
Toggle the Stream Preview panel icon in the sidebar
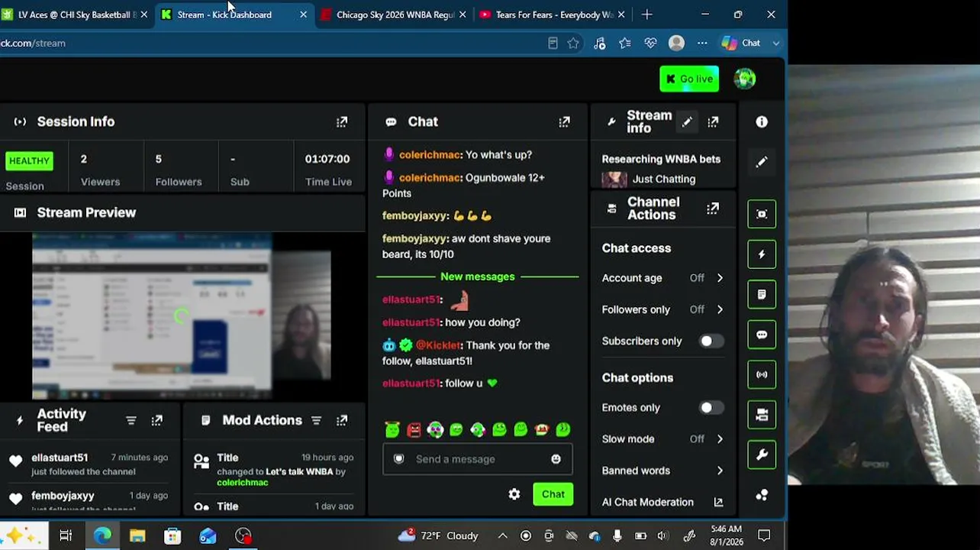click(762, 214)
